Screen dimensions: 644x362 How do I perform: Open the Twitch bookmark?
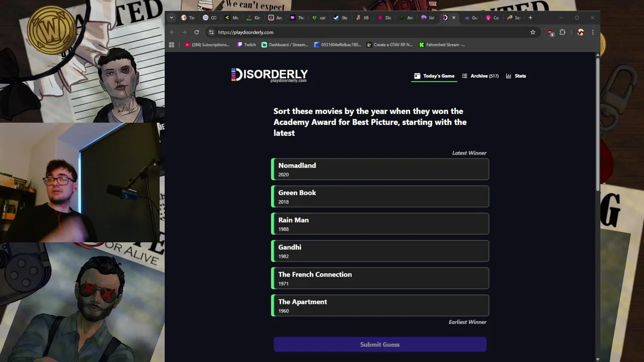tap(247, 45)
